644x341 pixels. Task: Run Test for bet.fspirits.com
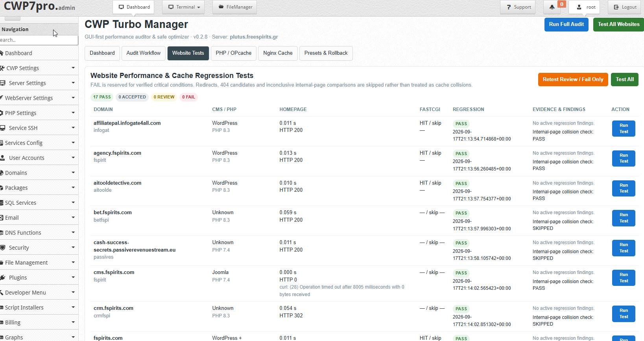pyautogui.click(x=624, y=218)
